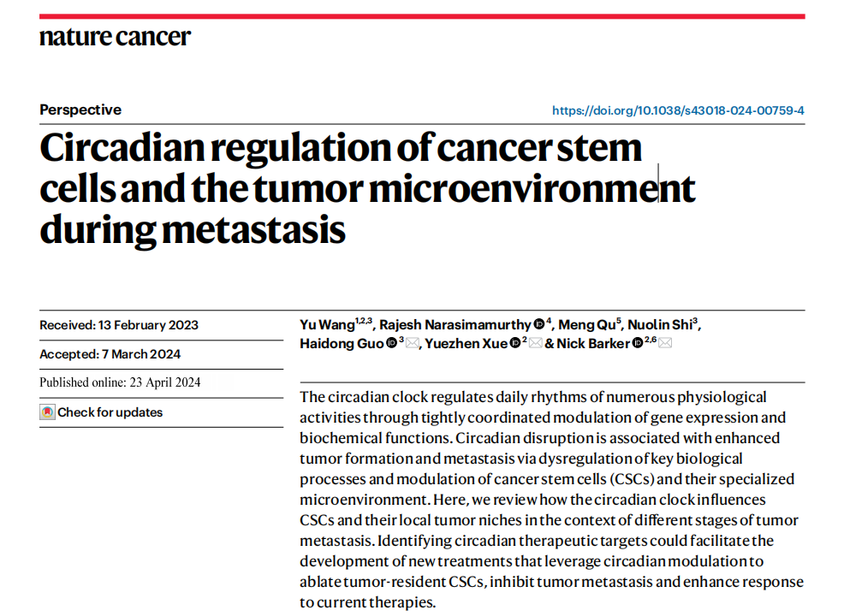Click Nick Barker's ORCID icon

click(x=637, y=344)
